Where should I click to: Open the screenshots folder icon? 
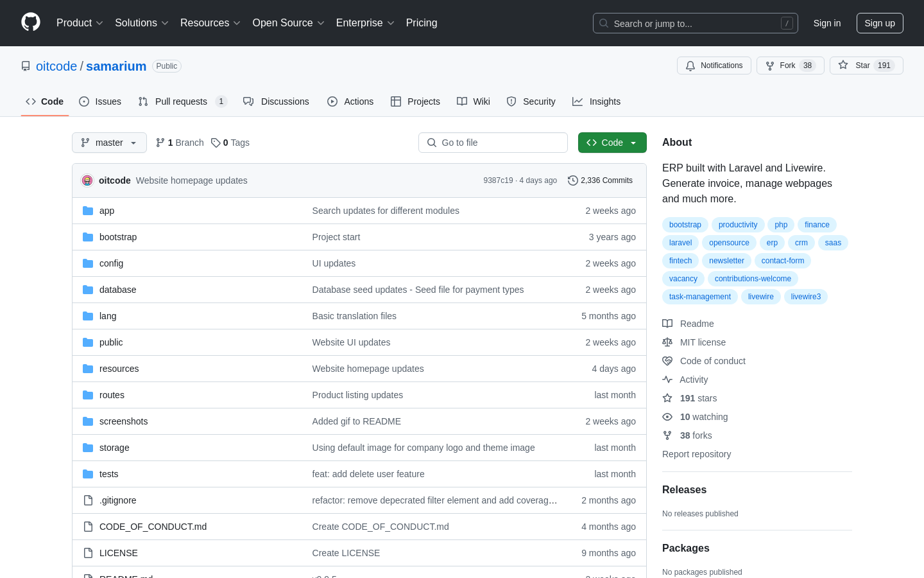pos(88,421)
